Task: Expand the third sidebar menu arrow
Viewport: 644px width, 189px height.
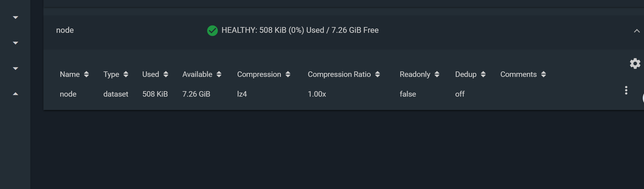Action: tap(15, 69)
